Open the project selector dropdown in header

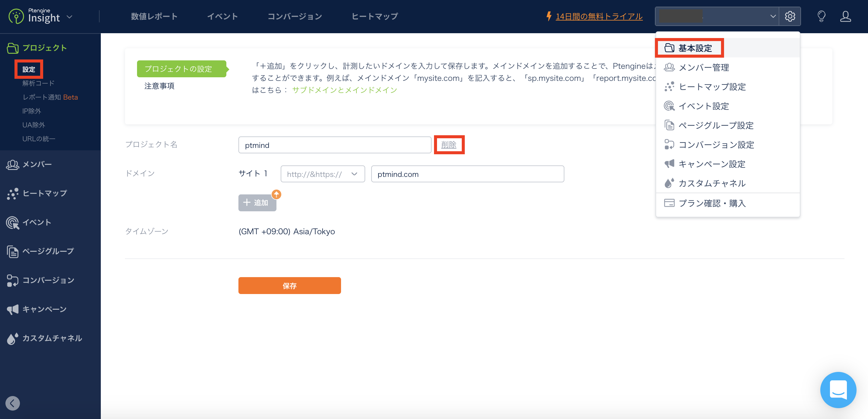(717, 16)
